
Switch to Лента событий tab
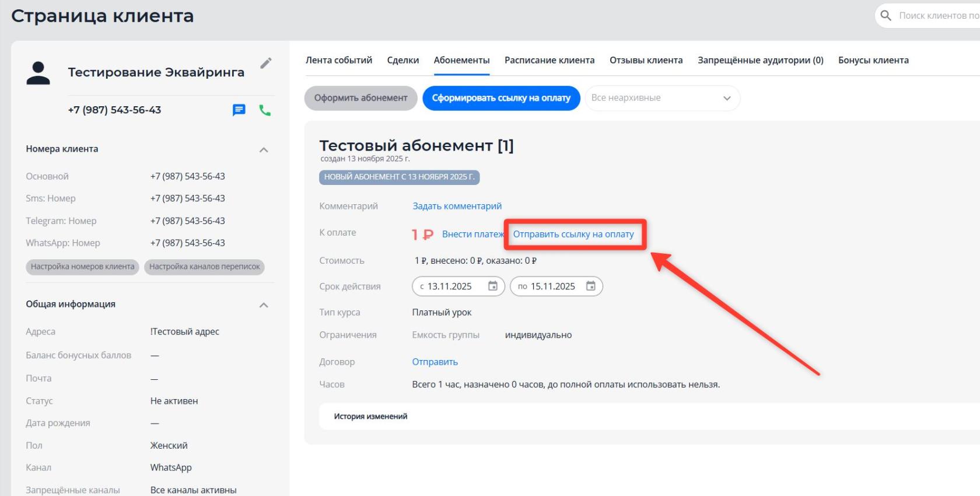[x=339, y=60]
